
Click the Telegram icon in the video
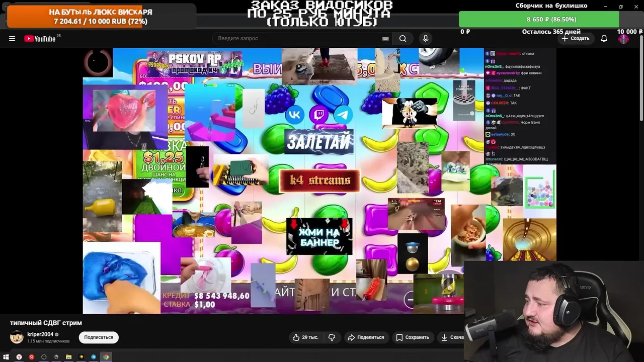tap(343, 115)
